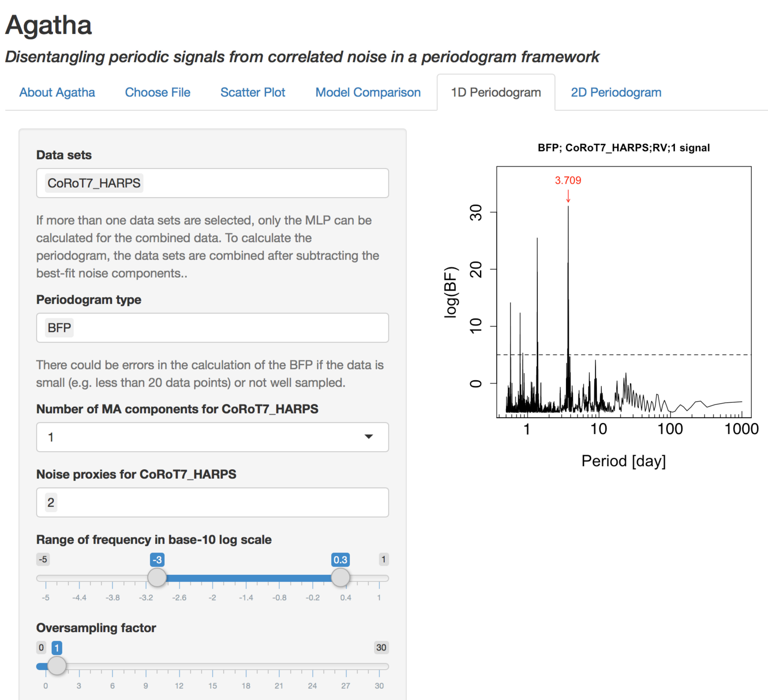Click the frequency range lower handle at -3

click(x=157, y=577)
